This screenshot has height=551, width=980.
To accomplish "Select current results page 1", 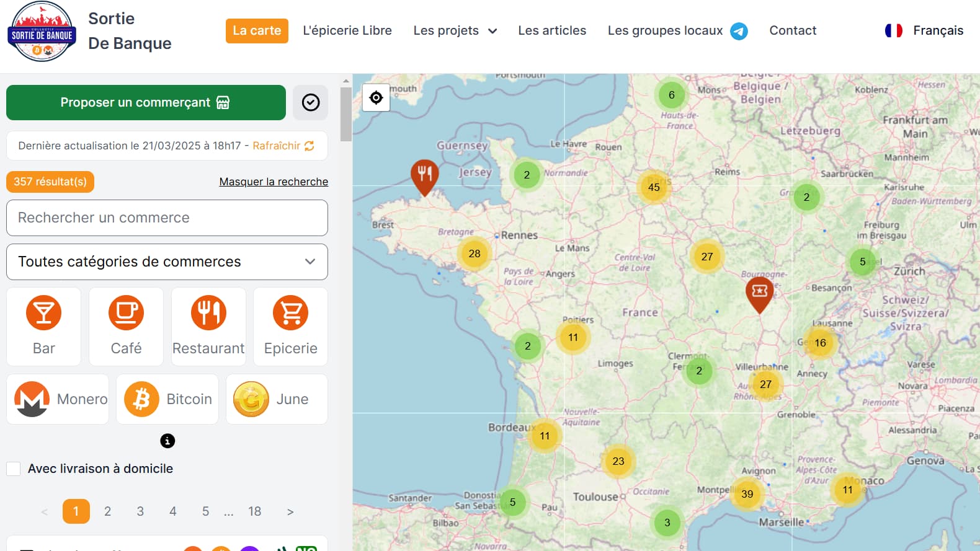I will (76, 511).
